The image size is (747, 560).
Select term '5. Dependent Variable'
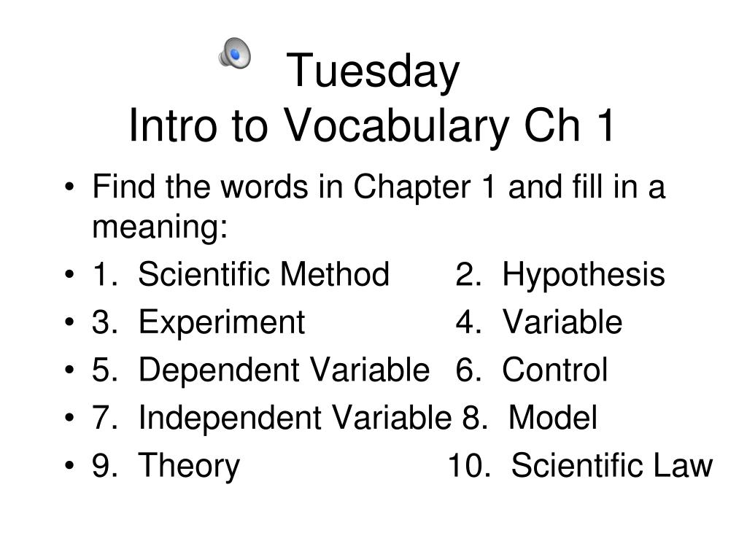[261, 370]
